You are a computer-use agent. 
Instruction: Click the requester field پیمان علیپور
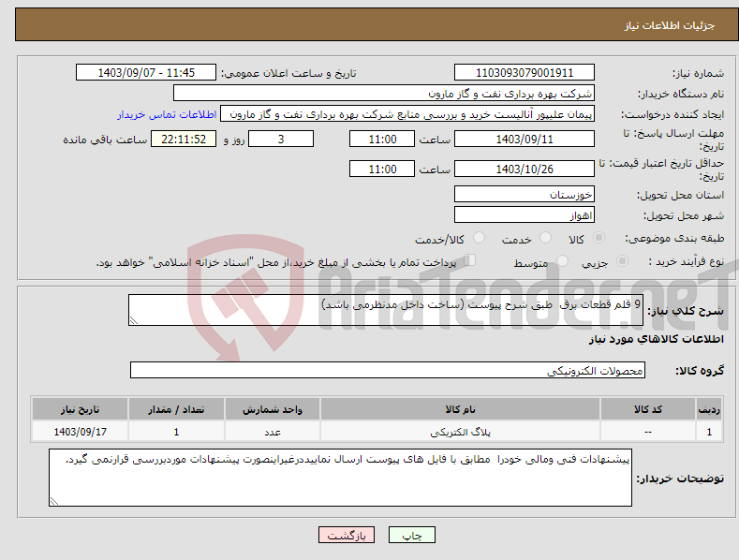[407, 114]
